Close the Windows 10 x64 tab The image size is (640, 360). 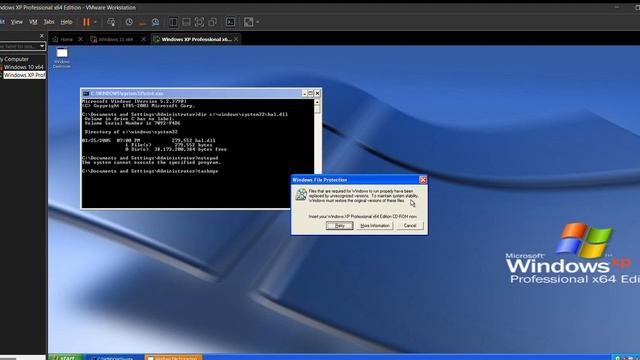tap(143, 39)
